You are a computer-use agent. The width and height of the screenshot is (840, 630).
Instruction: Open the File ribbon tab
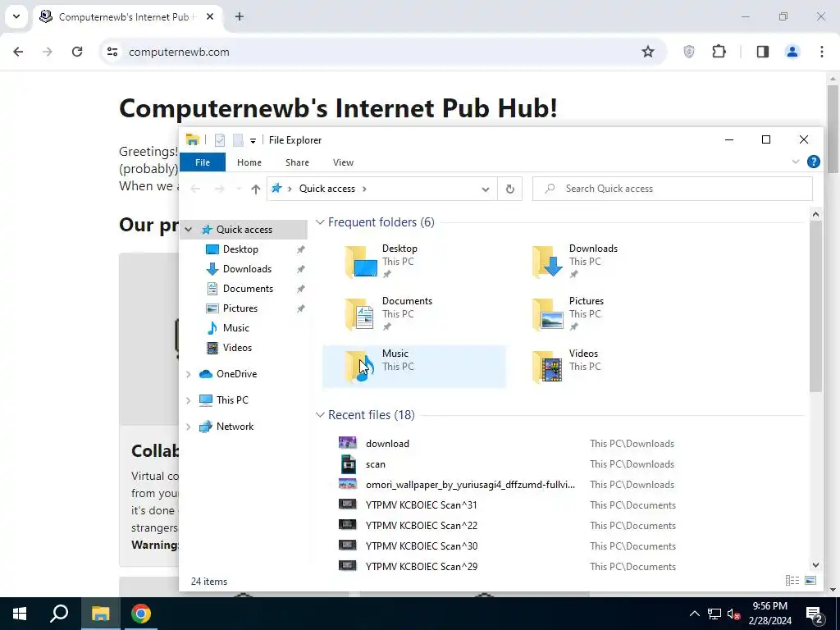[x=203, y=162]
